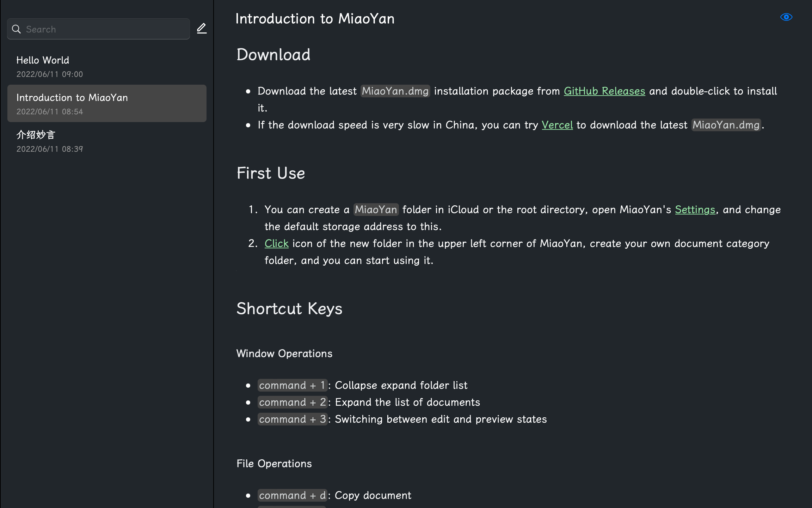Click the text Collapse expand folder list
This screenshot has height=508, width=812.
pyautogui.click(x=401, y=385)
